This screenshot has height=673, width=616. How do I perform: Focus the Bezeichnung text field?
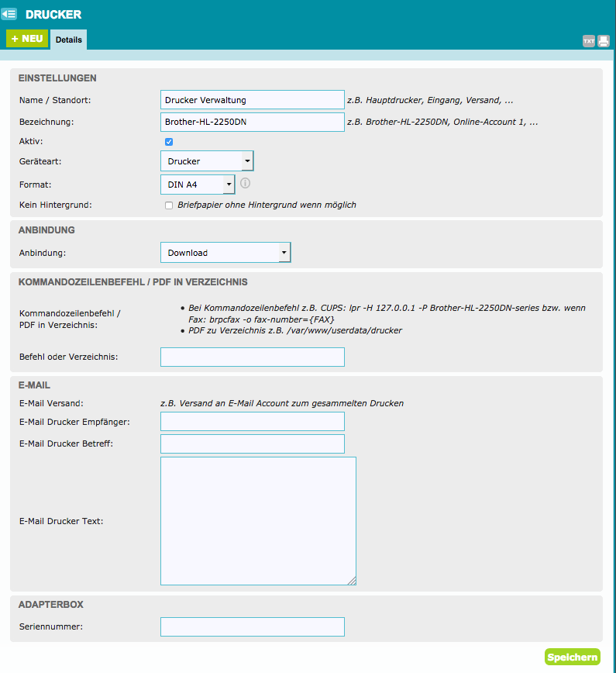pos(252,122)
